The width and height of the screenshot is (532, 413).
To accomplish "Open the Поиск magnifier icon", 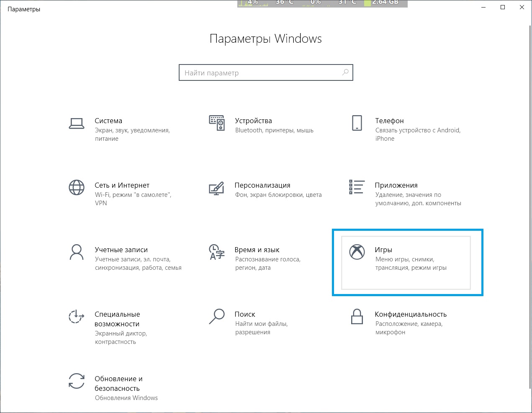I will click(217, 317).
